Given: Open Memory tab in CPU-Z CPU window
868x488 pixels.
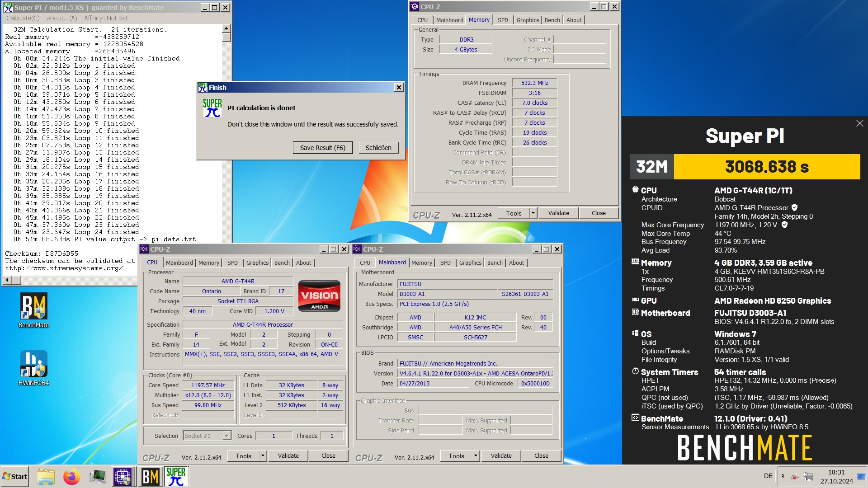Looking at the screenshot, I should (x=208, y=263).
